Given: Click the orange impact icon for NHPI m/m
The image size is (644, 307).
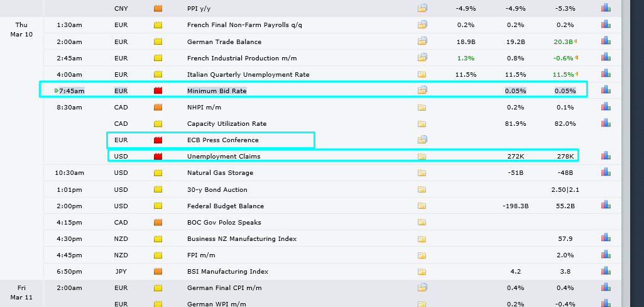Looking at the screenshot, I should 158,107.
